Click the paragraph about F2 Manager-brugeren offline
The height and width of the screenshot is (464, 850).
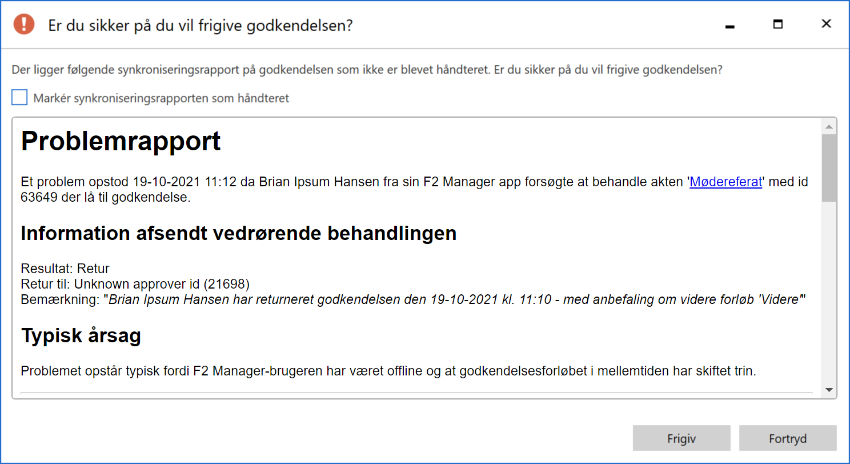(388, 371)
